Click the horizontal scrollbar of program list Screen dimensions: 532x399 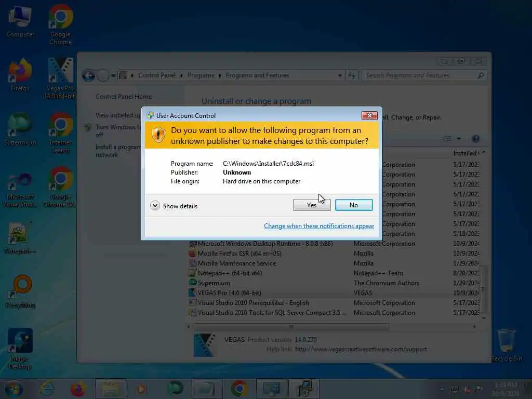click(x=291, y=327)
